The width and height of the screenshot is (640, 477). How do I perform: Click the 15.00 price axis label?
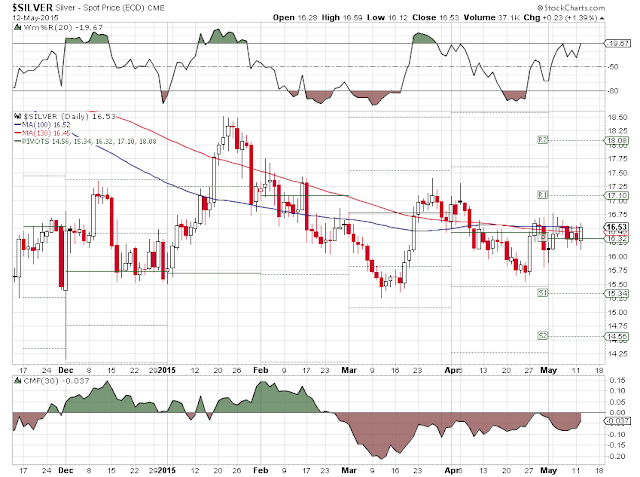pyautogui.click(x=617, y=312)
